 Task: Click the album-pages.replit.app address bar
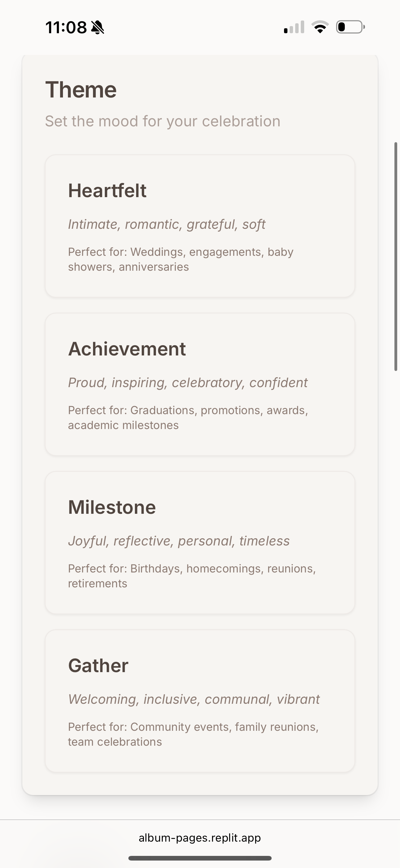pos(200,838)
